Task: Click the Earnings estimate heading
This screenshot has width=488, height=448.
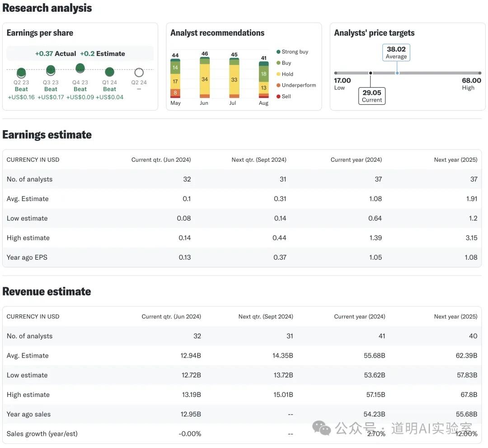Action: click(47, 135)
